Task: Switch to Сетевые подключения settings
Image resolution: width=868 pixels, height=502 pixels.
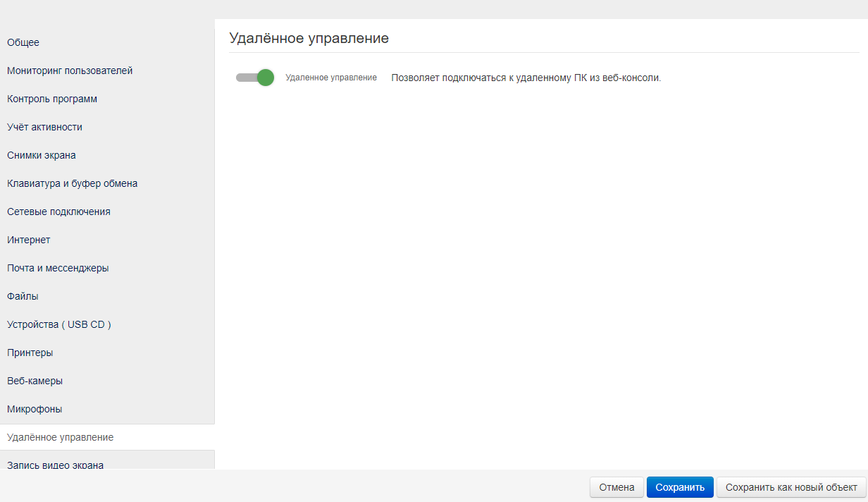Action: 58,212
